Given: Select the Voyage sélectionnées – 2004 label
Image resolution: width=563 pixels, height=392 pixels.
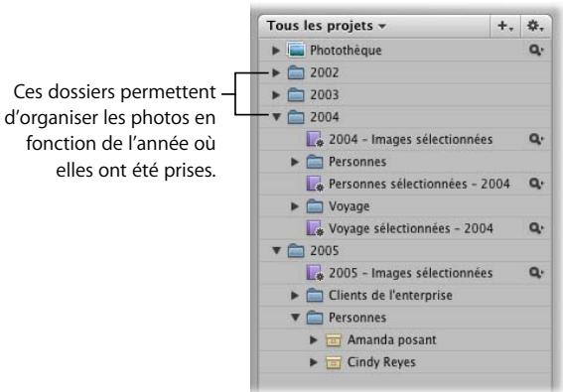Looking at the screenshot, I should click(x=411, y=228).
